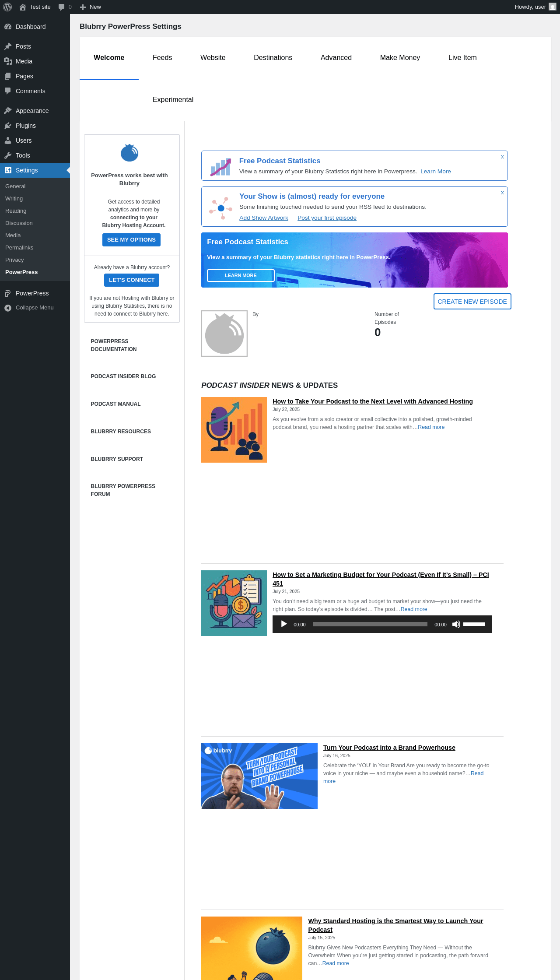Select the Welcome tab

coord(109,58)
